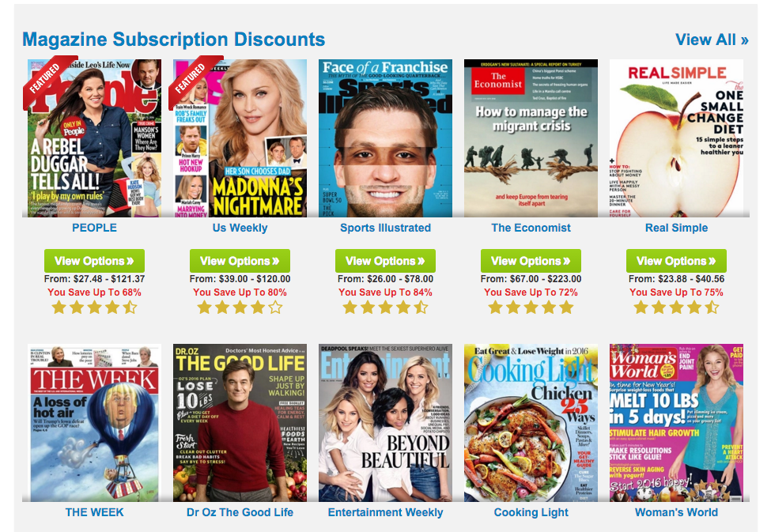Click View Options under Real Simple
The width and height of the screenshot is (771, 532).
coord(677,261)
